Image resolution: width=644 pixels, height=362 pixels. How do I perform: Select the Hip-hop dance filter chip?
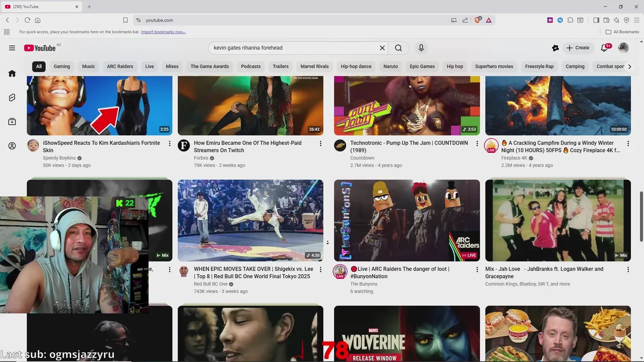[356, 66]
